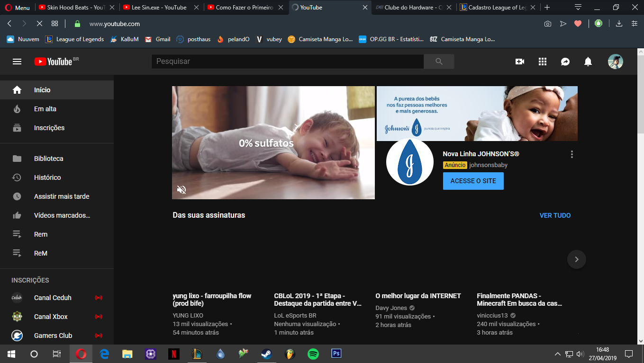Open the Gmail bookmark
644x363 pixels.
(158, 39)
